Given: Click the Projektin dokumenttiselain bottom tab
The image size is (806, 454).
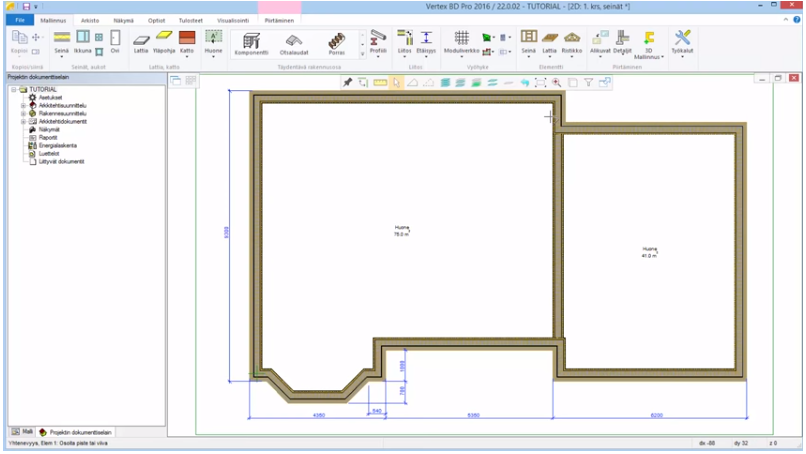Looking at the screenshot, I should 80,431.
